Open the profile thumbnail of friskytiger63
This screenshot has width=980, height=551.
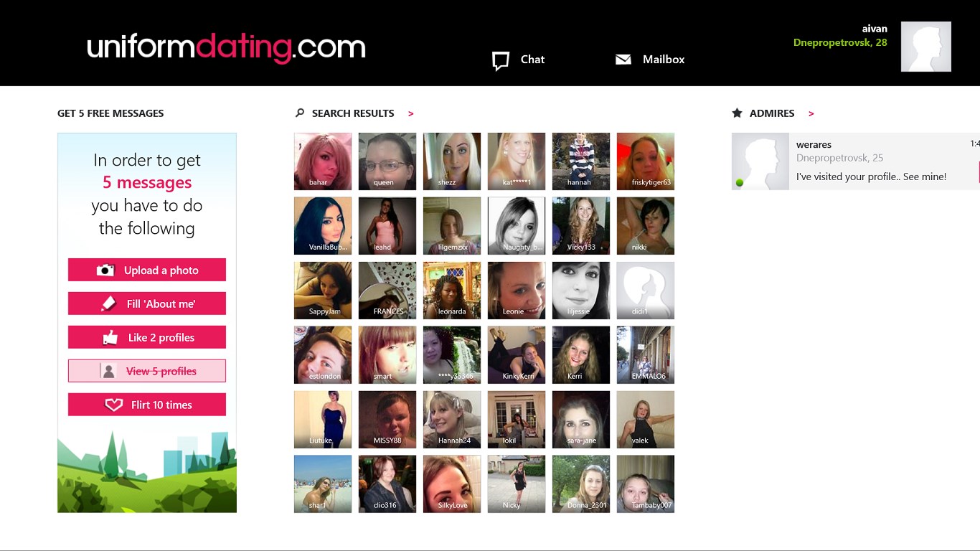(646, 161)
